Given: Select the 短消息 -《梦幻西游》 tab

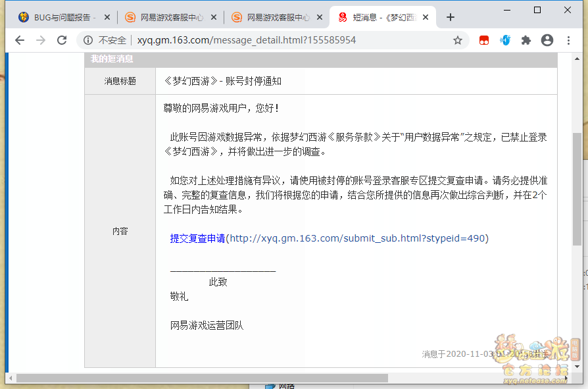Looking at the screenshot, I should pyautogui.click(x=383, y=17).
